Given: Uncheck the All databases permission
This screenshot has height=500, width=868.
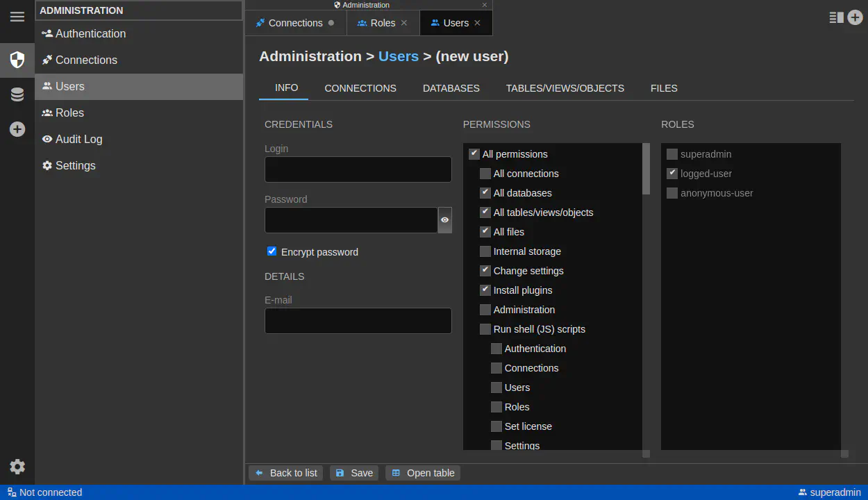Looking at the screenshot, I should [x=485, y=193].
